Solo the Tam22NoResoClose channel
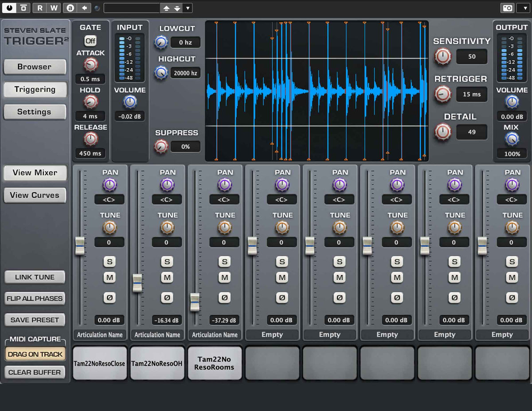Screen dimensions: 532x411 coord(109,261)
